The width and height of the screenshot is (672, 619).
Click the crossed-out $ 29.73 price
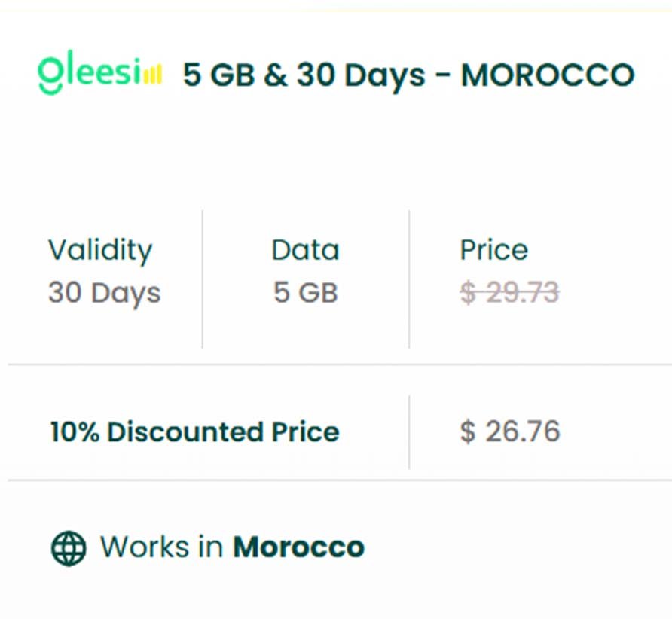point(509,292)
